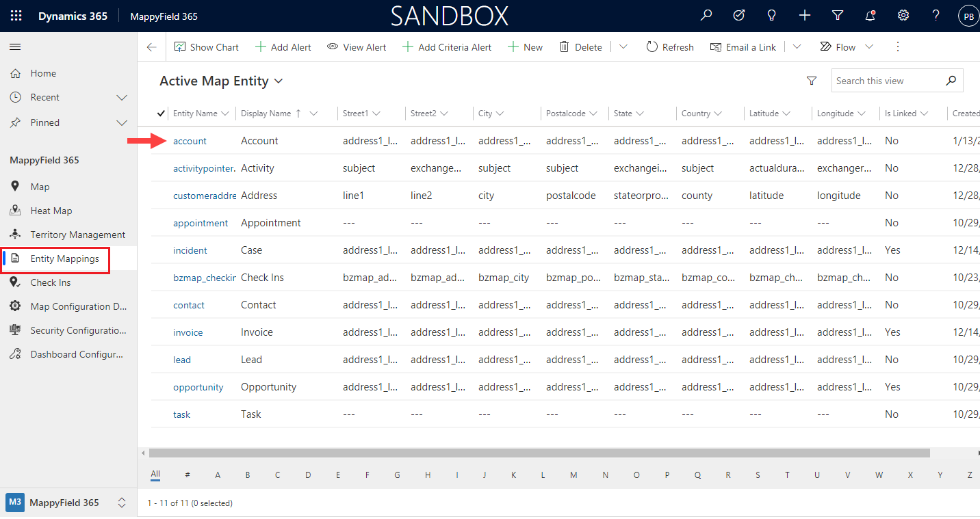Filter records by # symbol
Screen dimensions: 980x519
(x=188, y=475)
